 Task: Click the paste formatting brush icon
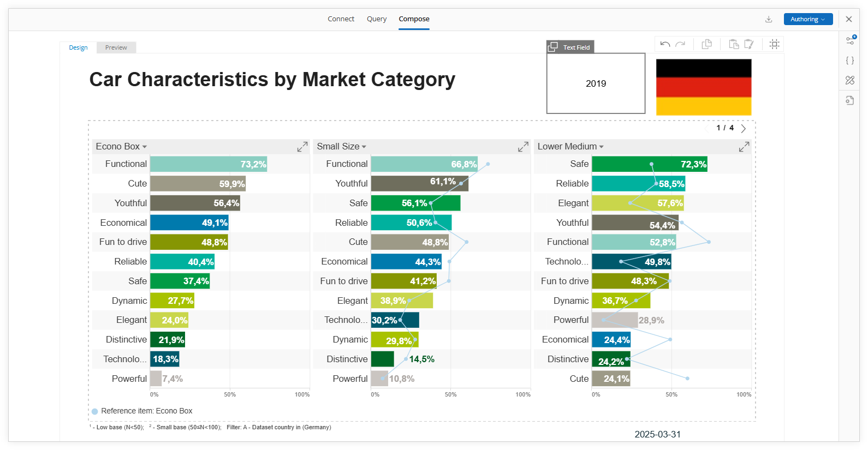click(749, 44)
